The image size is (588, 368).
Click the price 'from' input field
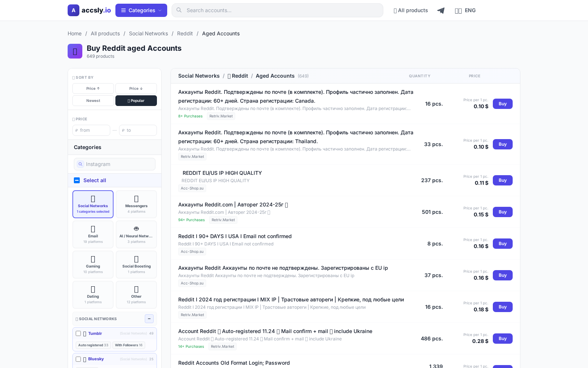91,130
